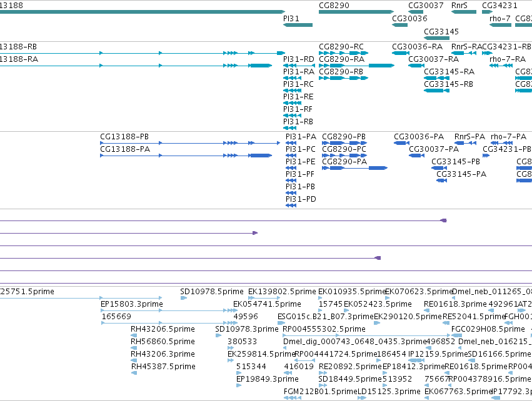
Task: Click EST label 416019
Action: 299,367
